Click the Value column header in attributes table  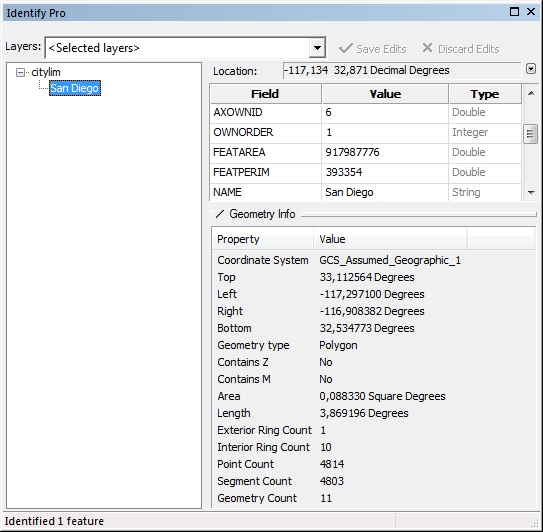[x=385, y=94]
